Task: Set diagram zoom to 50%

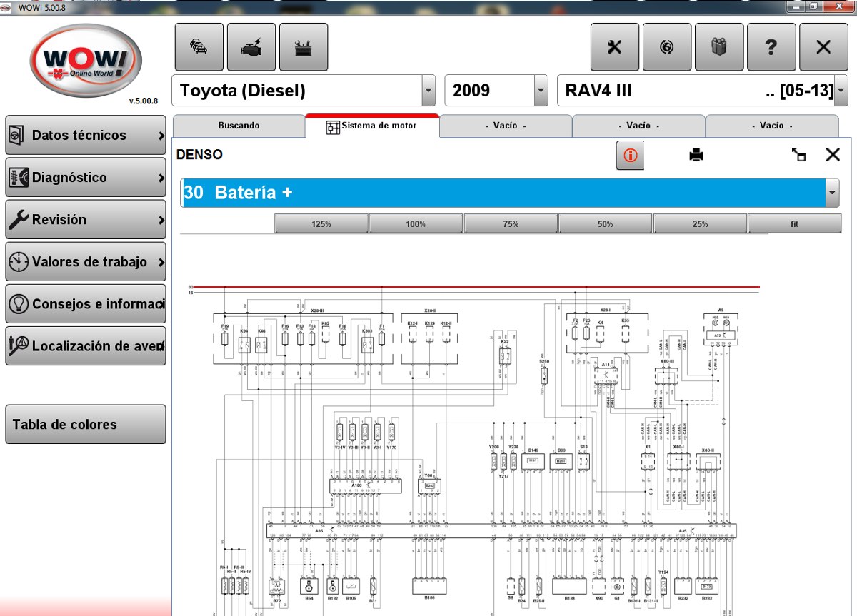Action: pos(604,223)
